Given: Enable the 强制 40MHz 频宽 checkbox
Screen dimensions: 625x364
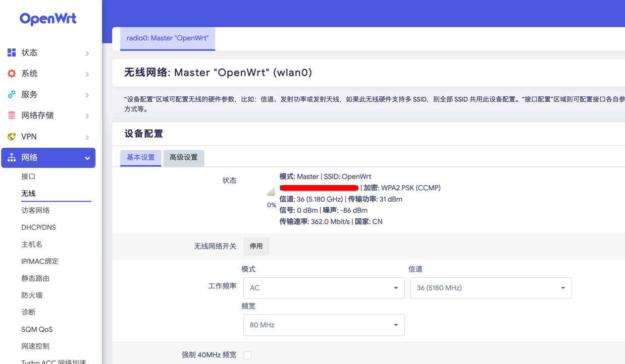Looking at the screenshot, I should tap(247, 355).
